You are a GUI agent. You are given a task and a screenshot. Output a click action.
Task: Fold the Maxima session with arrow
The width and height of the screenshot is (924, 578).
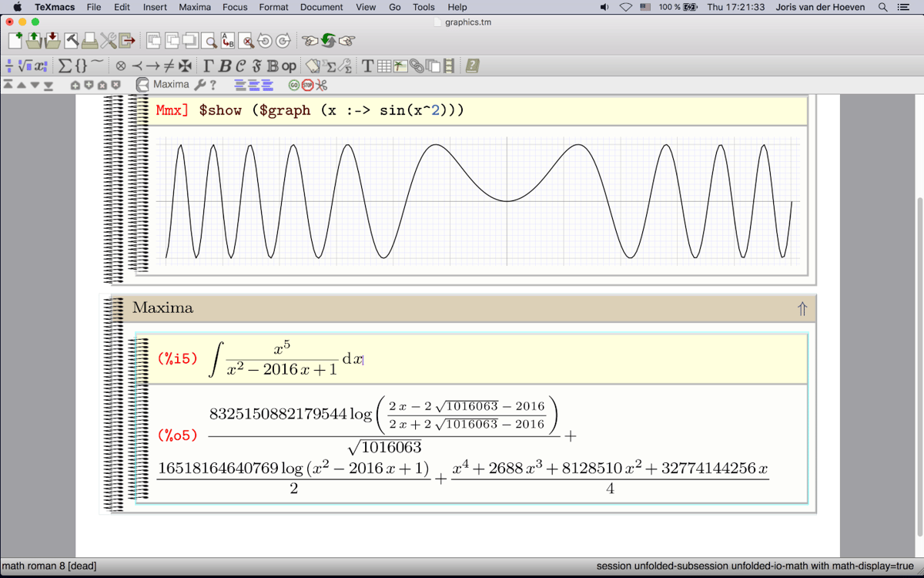tap(802, 309)
